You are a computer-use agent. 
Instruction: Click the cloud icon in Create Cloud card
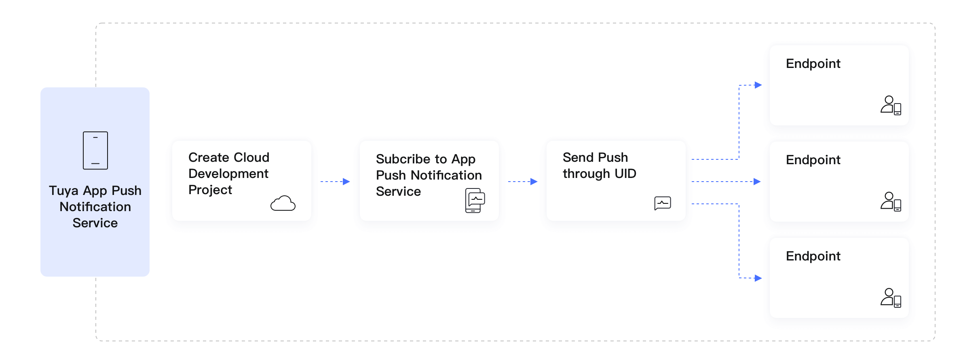pyautogui.click(x=283, y=203)
